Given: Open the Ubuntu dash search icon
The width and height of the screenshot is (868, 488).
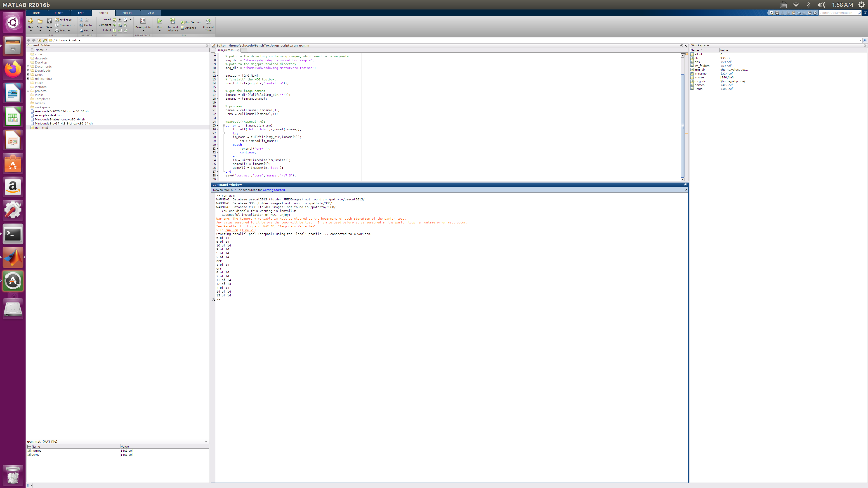Looking at the screenshot, I should [13, 23].
